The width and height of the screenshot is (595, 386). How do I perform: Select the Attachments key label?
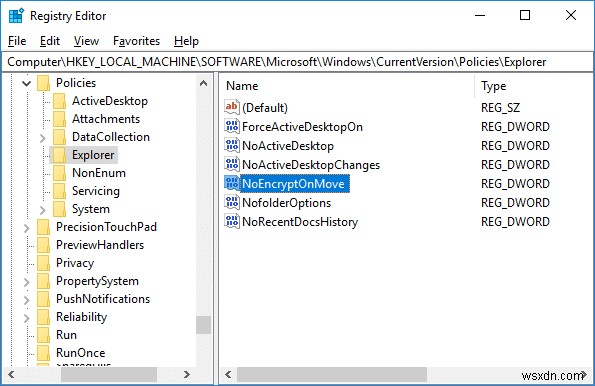tap(106, 119)
